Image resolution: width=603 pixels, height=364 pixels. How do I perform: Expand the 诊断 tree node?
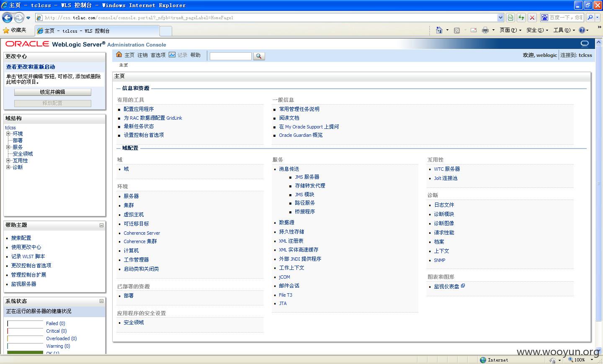pos(8,167)
